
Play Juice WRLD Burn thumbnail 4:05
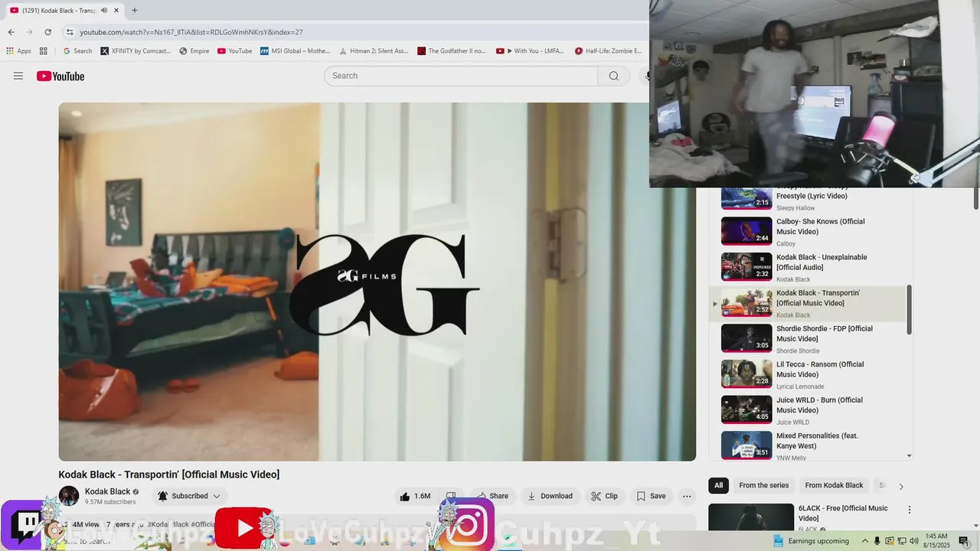pos(746,409)
